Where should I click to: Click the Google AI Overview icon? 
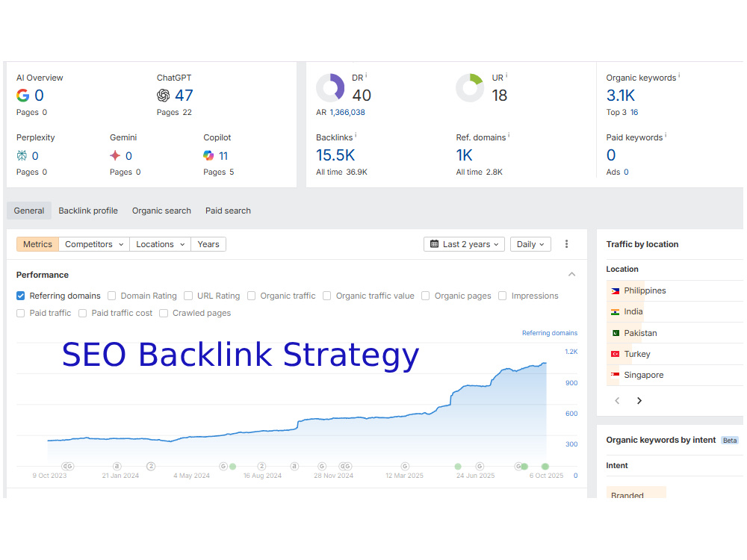(x=23, y=96)
